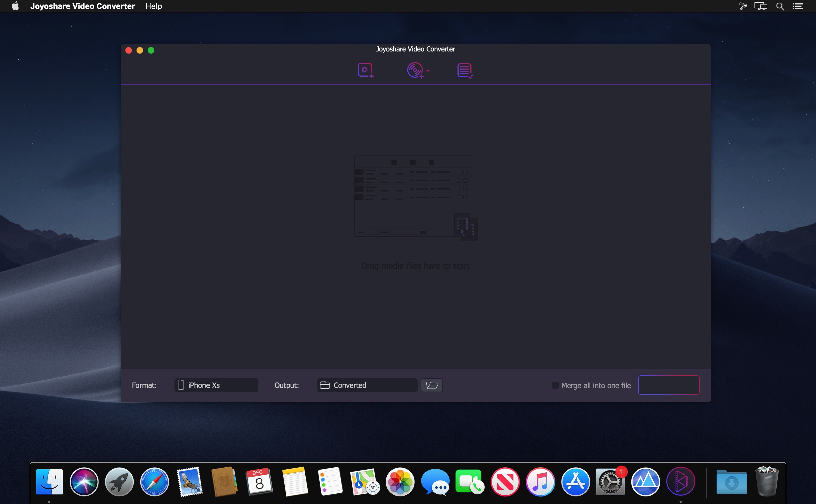816x504 pixels.
Task: Open Launchpad from the Dock
Action: point(119,482)
